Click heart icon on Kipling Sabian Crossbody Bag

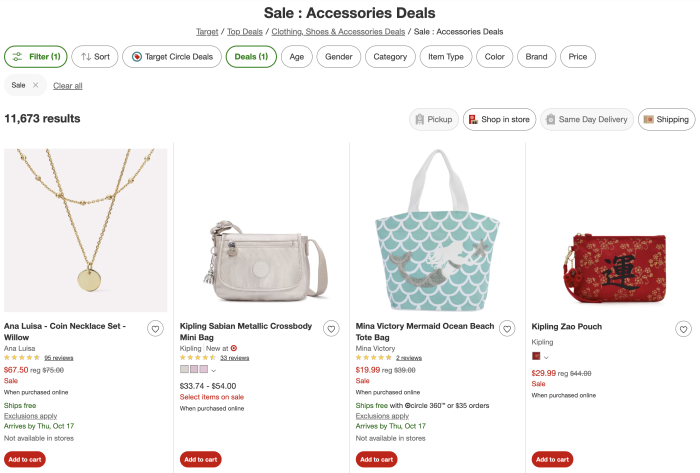coord(331,328)
